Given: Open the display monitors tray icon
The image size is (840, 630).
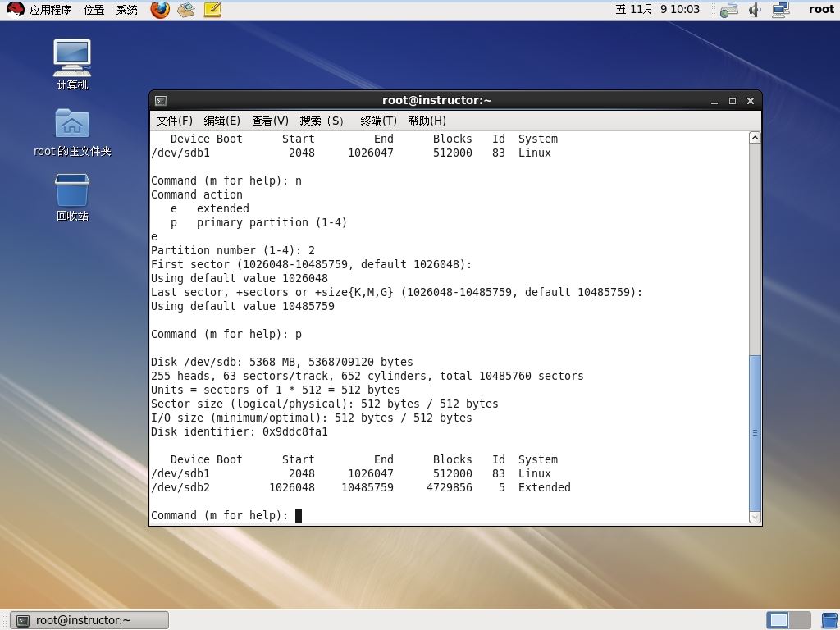Looking at the screenshot, I should click(x=781, y=10).
